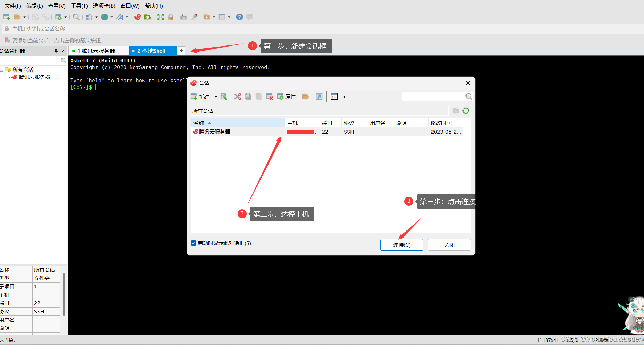Open the 帮助(H) menu
Viewport: 644px width, 345px height.
pyautogui.click(x=154, y=6)
